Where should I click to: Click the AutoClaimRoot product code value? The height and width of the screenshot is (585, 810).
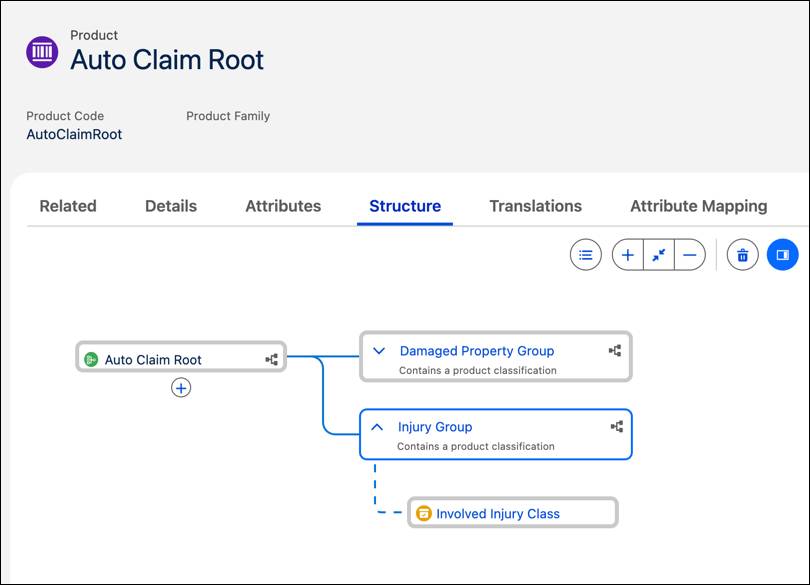pyautogui.click(x=74, y=134)
